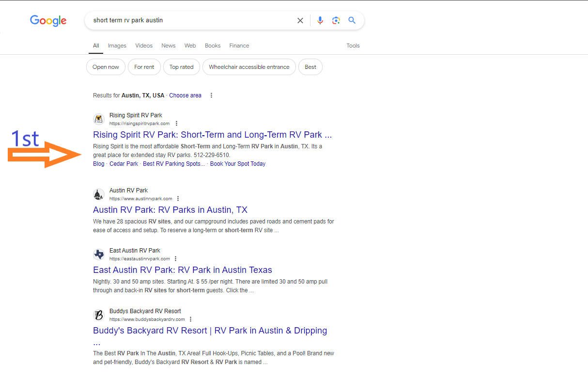Open three-dot options for austinrvpark.com result
The height and width of the screenshot is (381, 588).
(178, 199)
